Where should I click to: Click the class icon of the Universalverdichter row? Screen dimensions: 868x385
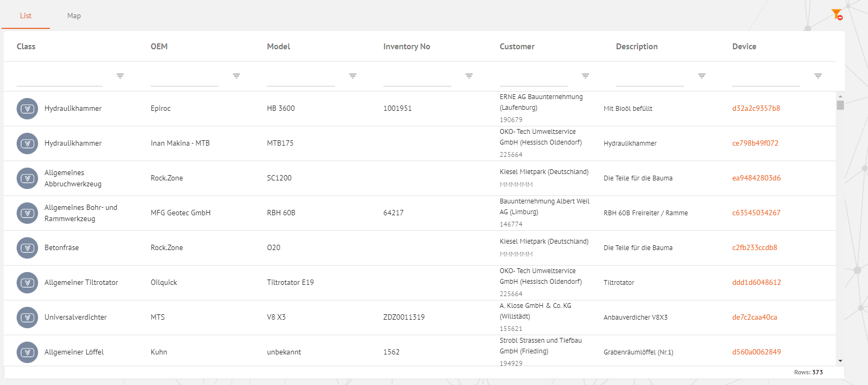[27, 318]
